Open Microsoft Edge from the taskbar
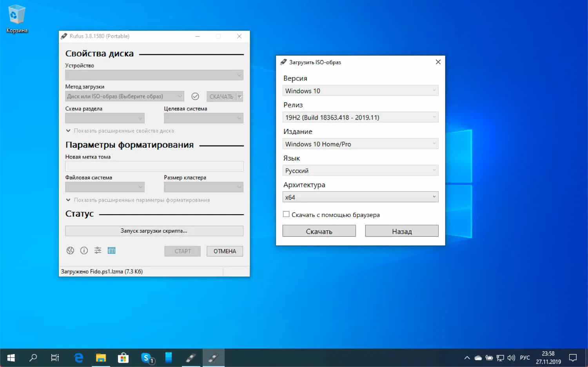 point(79,358)
